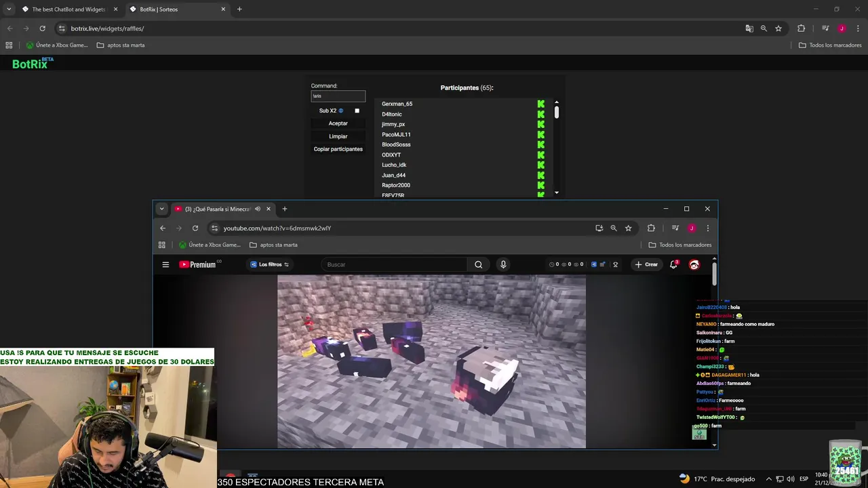
Task: Open YouTube hamburger guide menu
Action: (x=165, y=264)
